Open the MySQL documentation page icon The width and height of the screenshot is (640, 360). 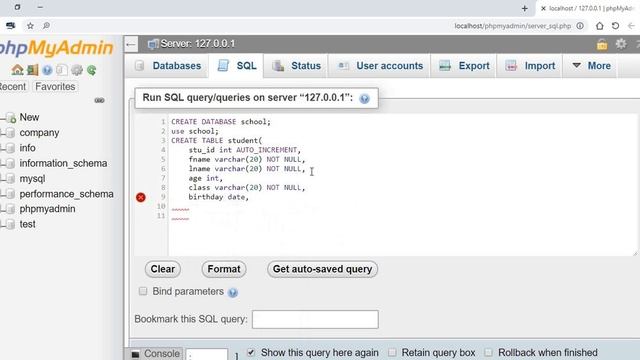pyautogui.click(x=62, y=70)
